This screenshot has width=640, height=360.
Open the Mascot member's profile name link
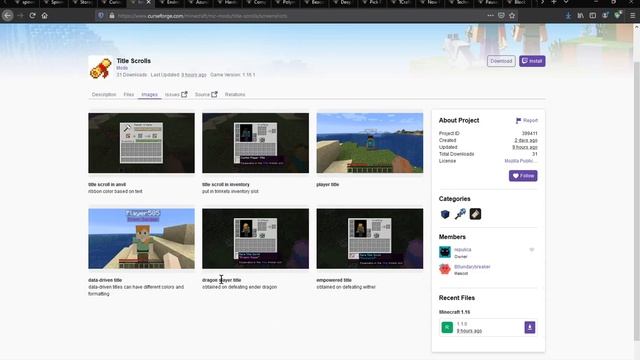click(x=472, y=267)
